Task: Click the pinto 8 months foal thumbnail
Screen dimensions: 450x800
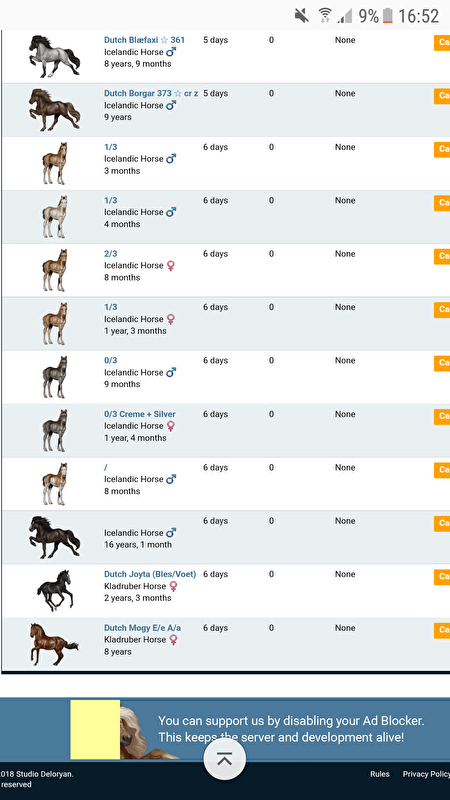Action: pyautogui.click(x=54, y=484)
